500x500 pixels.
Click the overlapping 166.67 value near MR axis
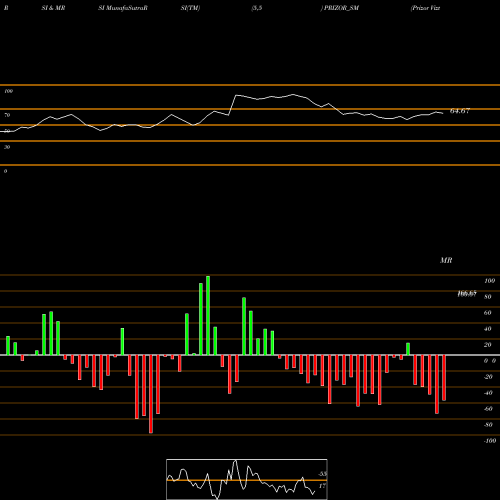point(467,294)
